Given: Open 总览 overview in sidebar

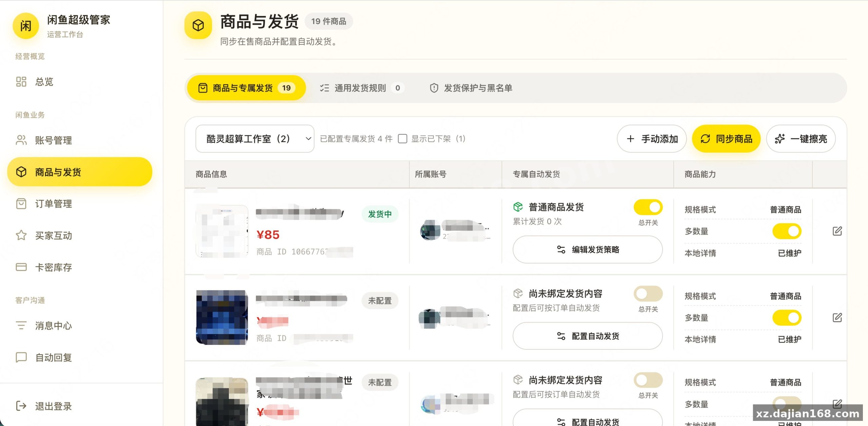Looking at the screenshot, I should [80, 82].
